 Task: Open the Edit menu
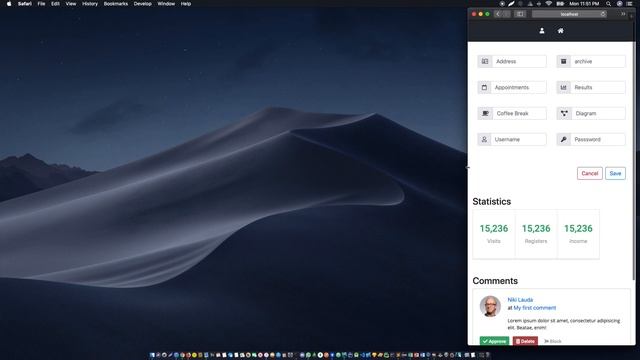[x=55, y=4]
